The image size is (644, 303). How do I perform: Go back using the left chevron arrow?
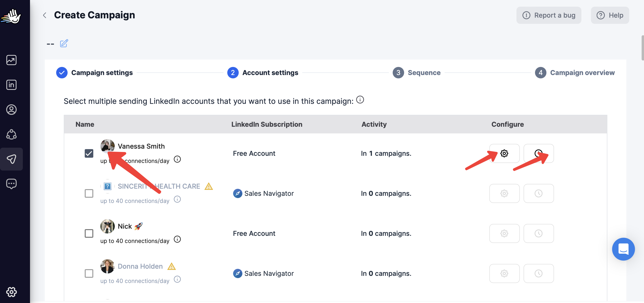click(x=45, y=15)
